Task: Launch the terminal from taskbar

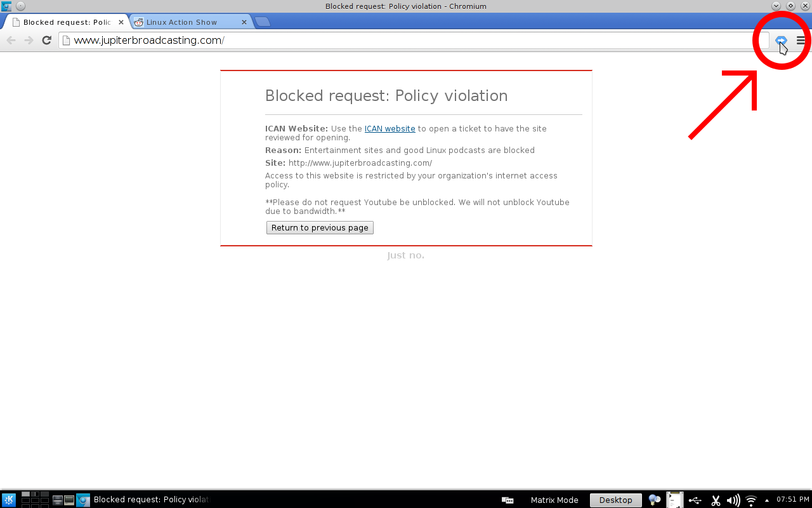Action: pos(69,500)
